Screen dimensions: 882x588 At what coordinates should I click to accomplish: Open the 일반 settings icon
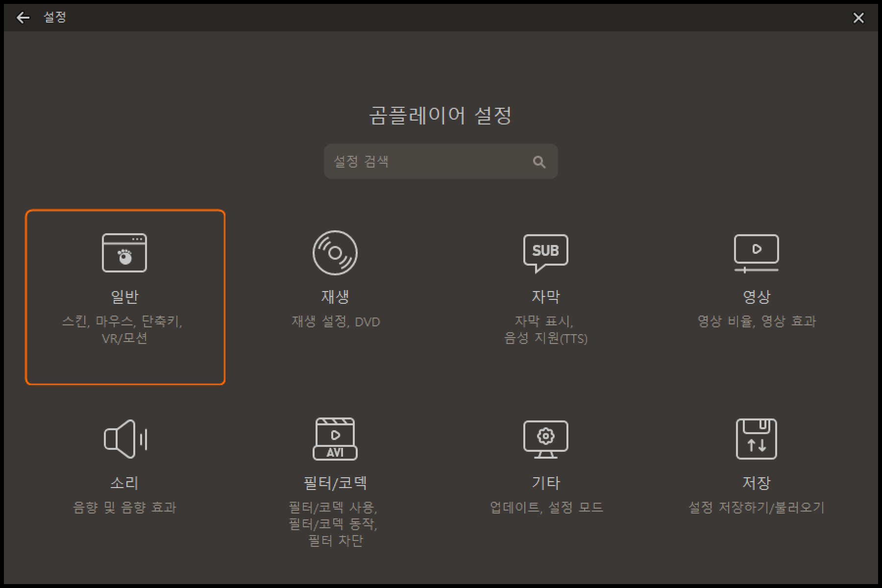124,253
